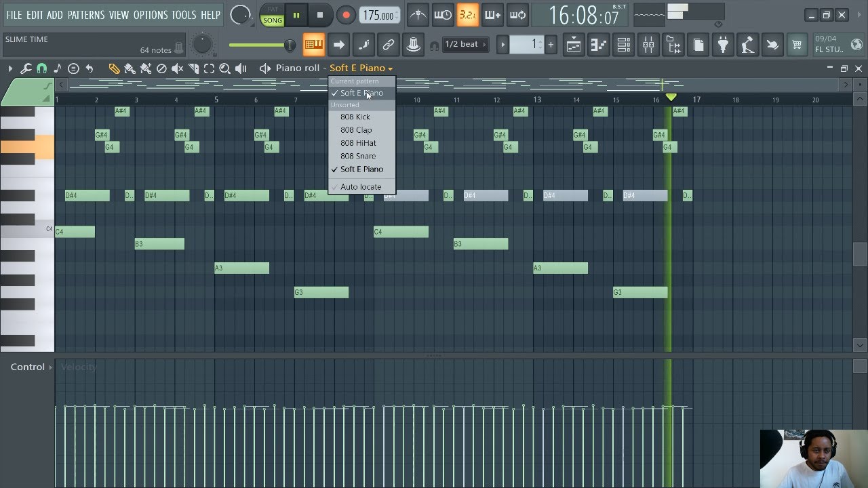The height and width of the screenshot is (488, 868).
Task: Expand the piano roll top-left menu arrow
Action: click(x=10, y=68)
